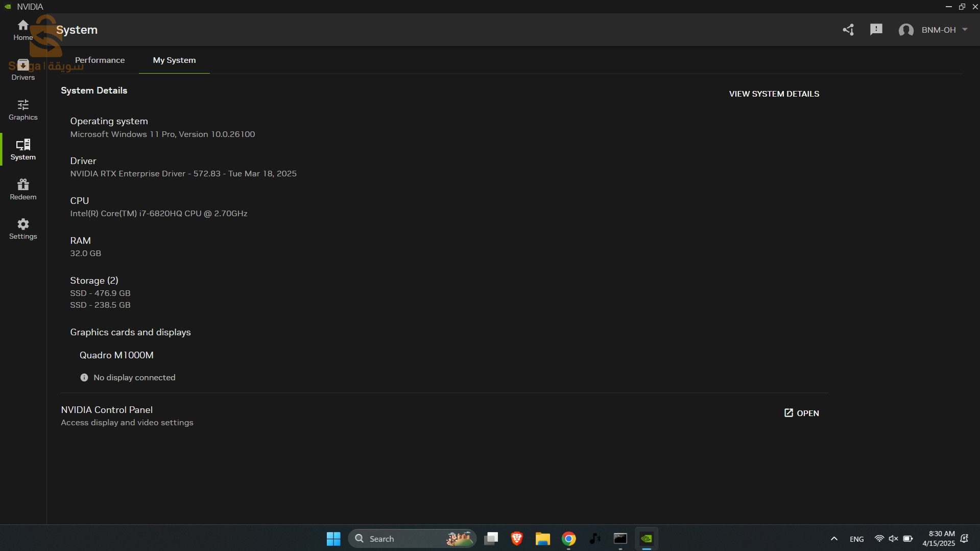980x551 pixels.
Task: Open the music note app in the taskbar
Action: coord(594,539)
